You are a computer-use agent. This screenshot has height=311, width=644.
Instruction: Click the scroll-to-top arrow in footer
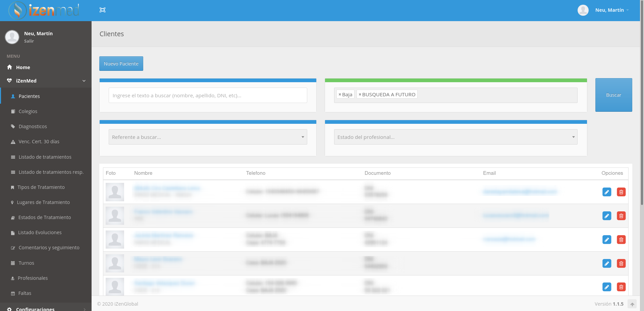[x=632, y=304]
